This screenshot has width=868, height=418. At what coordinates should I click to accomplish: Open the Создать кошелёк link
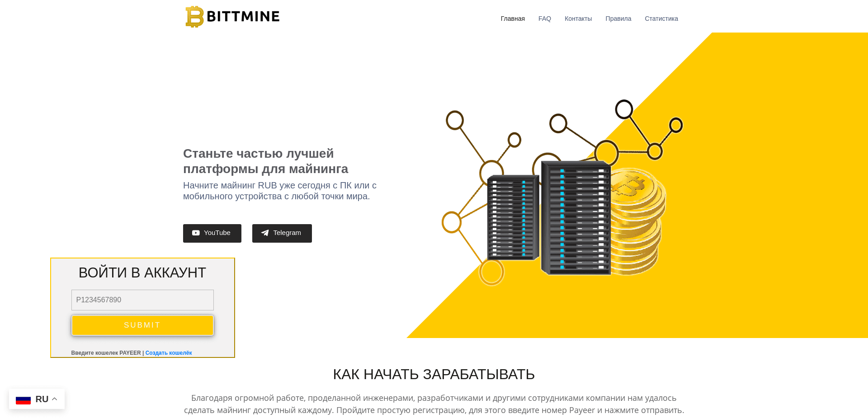(x=168, y=352)
